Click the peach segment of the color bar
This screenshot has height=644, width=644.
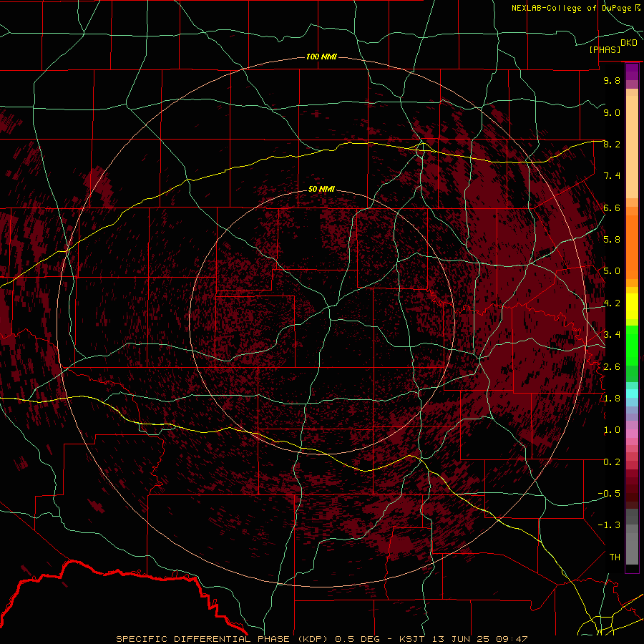[632, 148]
